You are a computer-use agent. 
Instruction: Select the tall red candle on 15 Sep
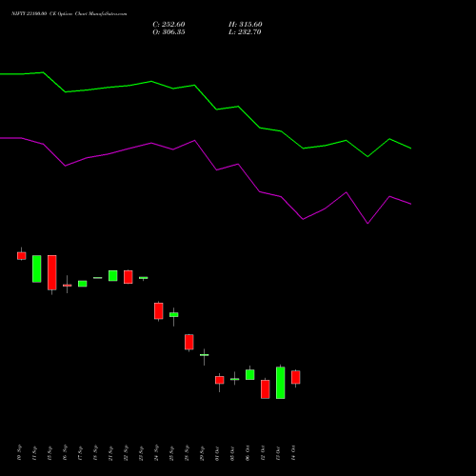(x=52, y=272)
